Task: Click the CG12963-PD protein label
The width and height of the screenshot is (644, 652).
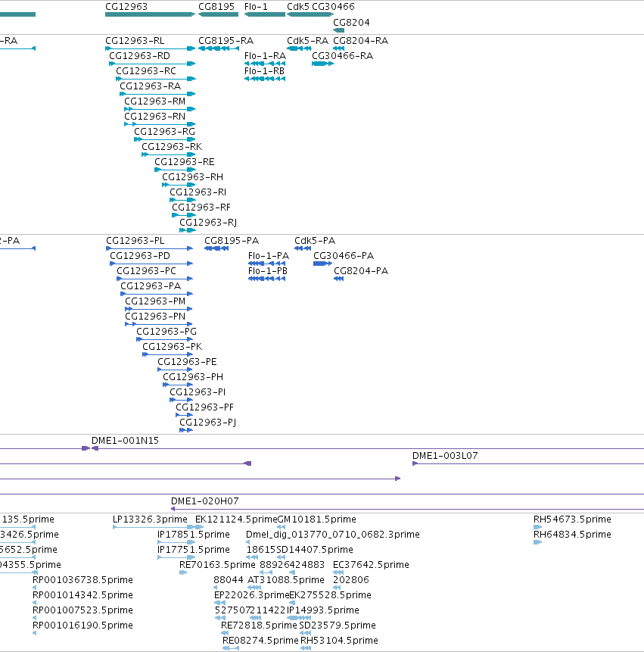Action: 140,256
